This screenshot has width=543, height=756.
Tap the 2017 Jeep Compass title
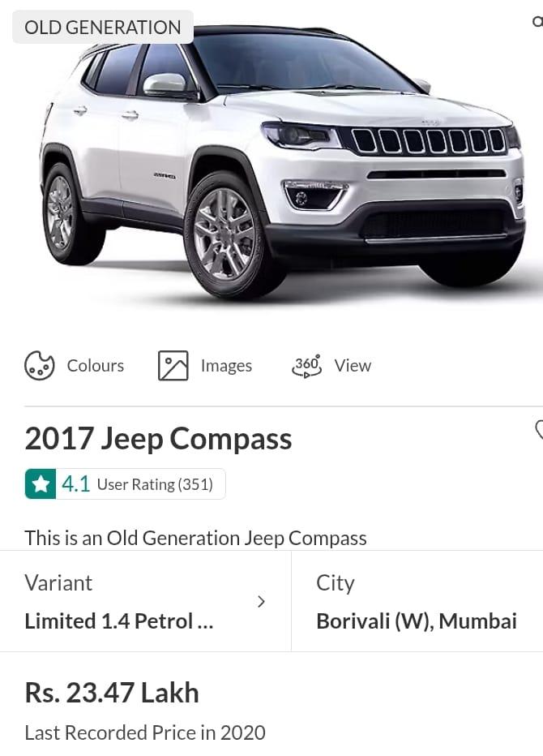pos(158,439)
